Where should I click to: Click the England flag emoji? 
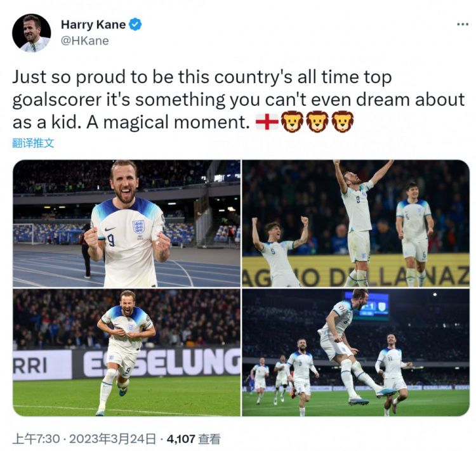click(267, 121)
